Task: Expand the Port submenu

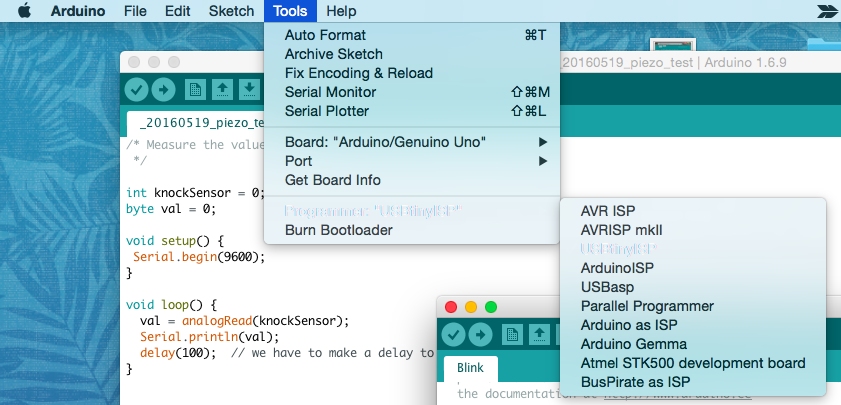Action: [x=411, y=161]
